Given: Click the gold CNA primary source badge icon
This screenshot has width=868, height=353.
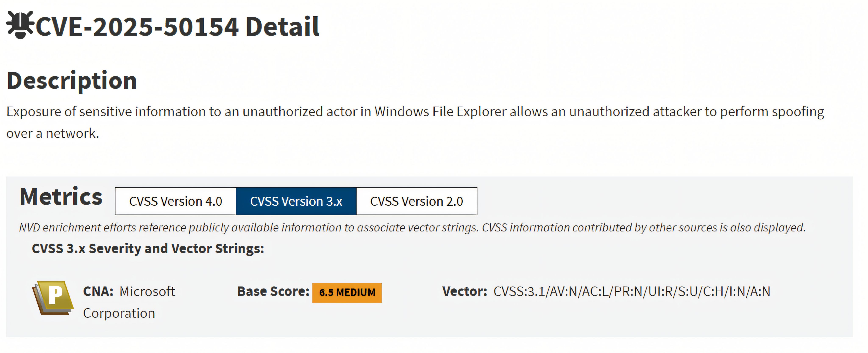Looking at the screenshot, I should point(53,298).
